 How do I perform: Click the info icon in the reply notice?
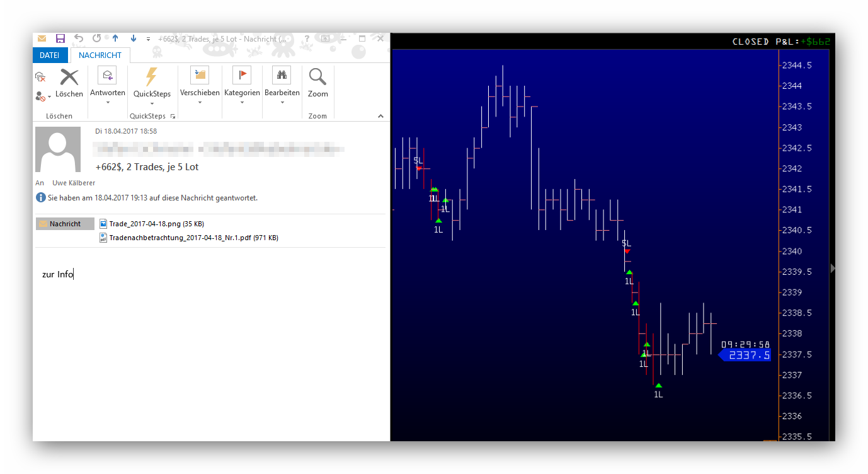[41, 198]
